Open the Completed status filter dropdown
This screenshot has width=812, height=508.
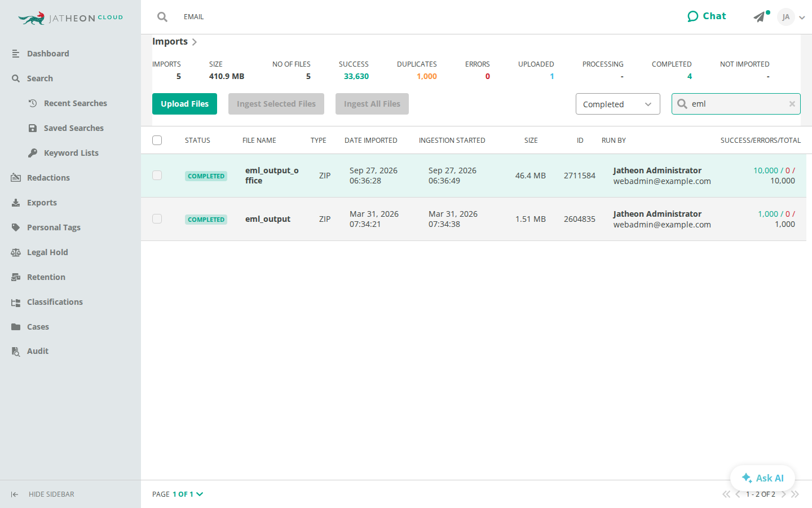[x=618, y=104]
